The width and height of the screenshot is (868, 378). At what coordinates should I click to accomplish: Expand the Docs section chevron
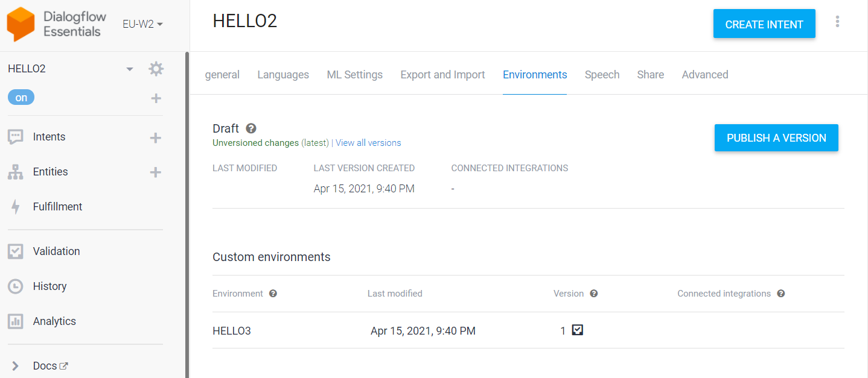pyautogui.click(x=16, y=366)
